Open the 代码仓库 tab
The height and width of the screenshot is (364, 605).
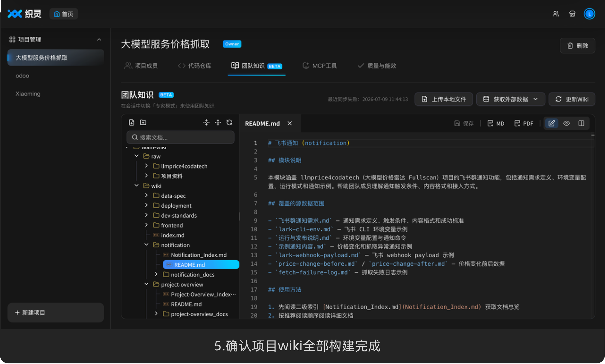pos(194,66)
